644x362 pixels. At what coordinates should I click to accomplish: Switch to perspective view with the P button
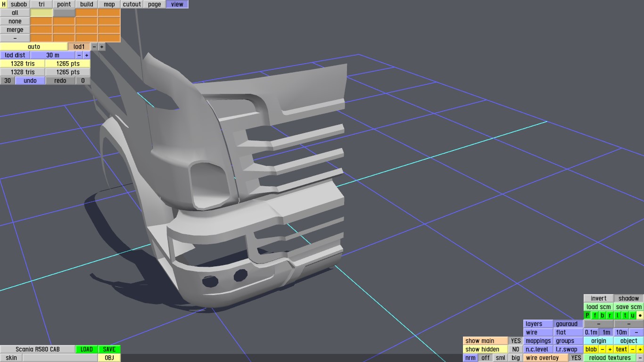tap(587, 315)
